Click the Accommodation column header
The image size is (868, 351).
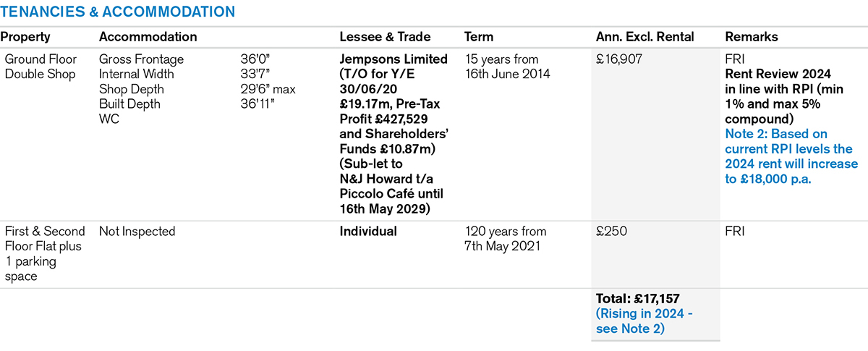click(x=148, y=37)
